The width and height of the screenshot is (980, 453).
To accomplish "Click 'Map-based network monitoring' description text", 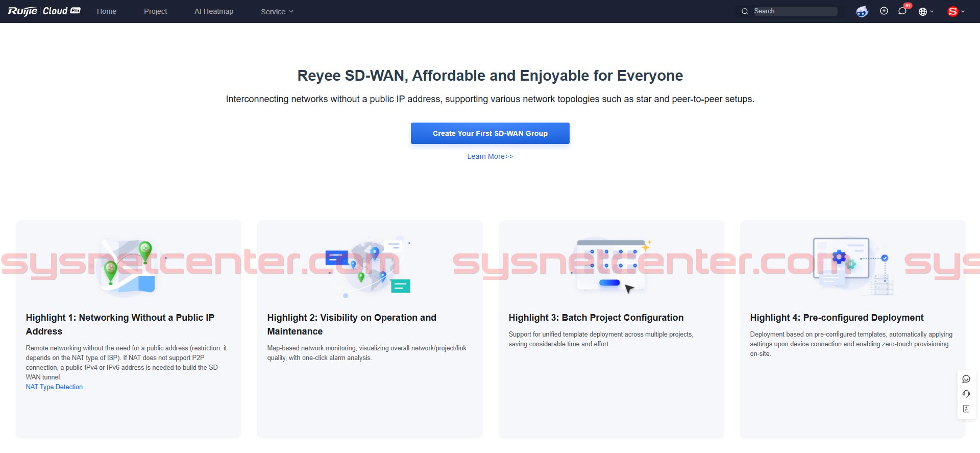I will [x=367, y=353].
